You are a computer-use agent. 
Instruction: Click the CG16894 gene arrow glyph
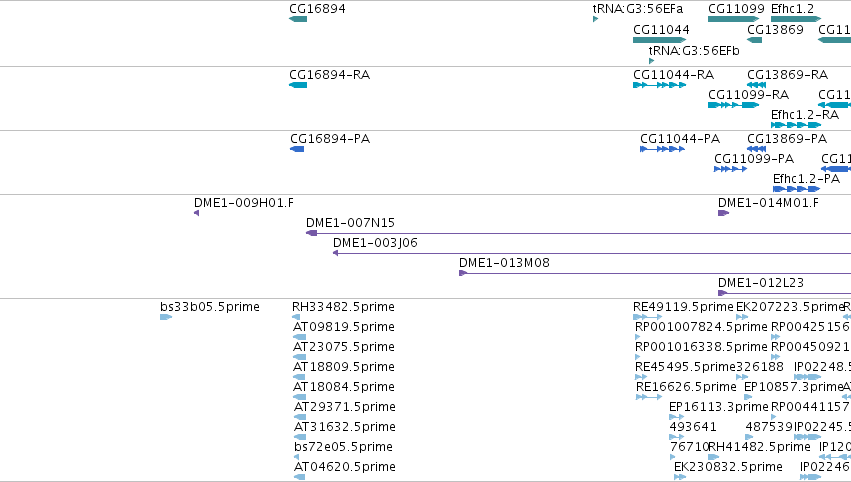(x=298, y=19)
